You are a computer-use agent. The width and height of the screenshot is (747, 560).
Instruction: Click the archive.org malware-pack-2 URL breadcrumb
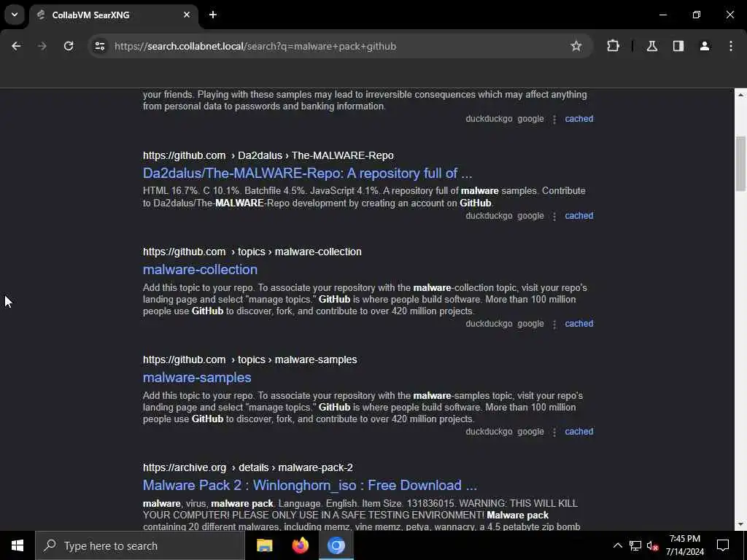tap(248, 468)
